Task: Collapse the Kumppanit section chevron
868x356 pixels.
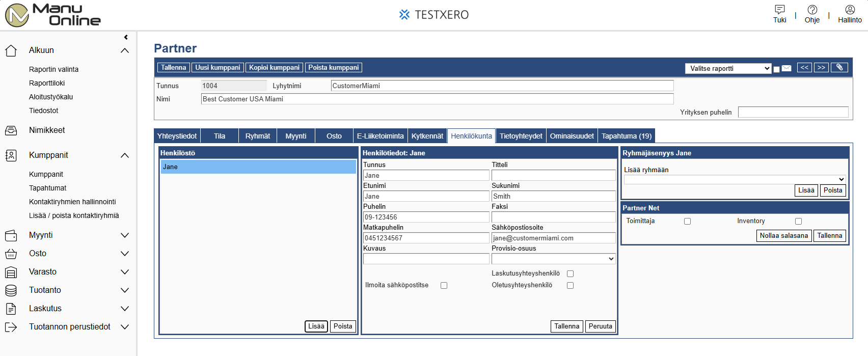Action: click(125, 155)
